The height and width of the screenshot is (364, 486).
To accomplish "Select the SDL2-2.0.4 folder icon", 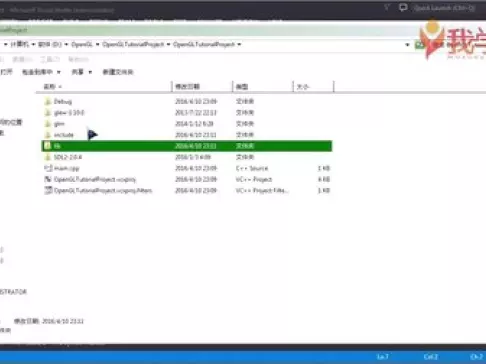I will (x=48, y=157).
